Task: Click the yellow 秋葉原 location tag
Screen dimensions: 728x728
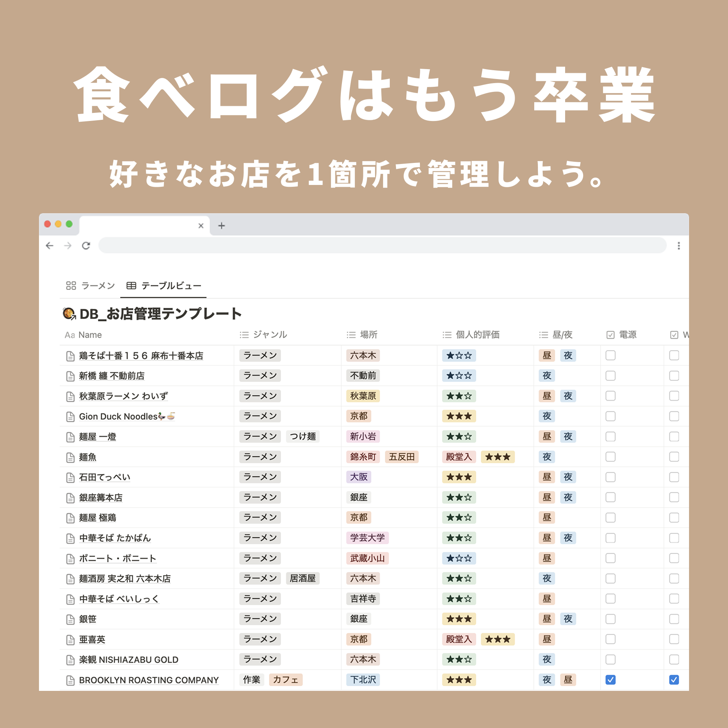Action: pyautogui.click(x=363, y=396)
